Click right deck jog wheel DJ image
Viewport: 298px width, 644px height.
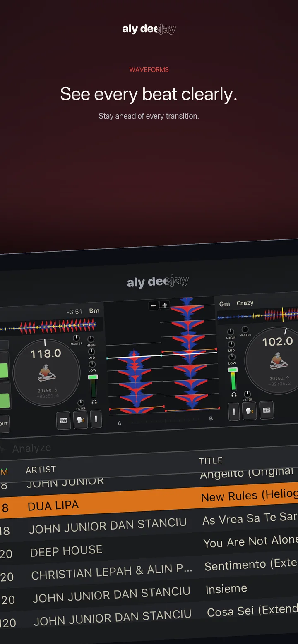279,361
